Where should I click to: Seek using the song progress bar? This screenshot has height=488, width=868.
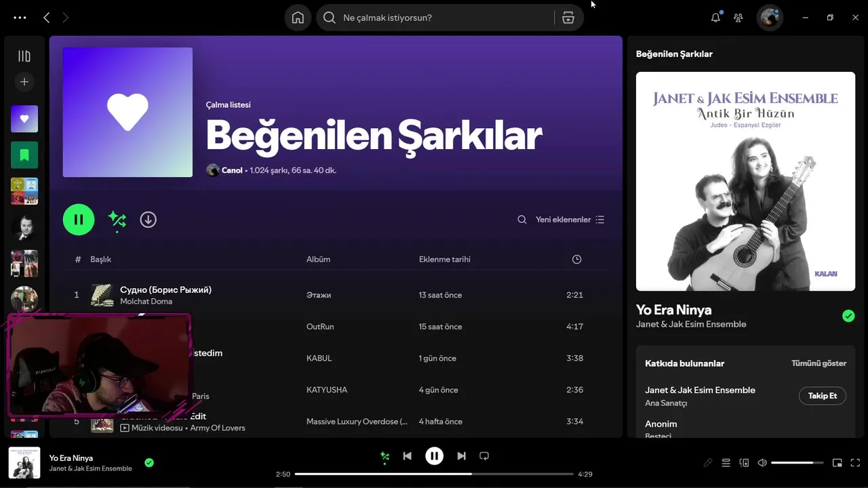[434, 474]
